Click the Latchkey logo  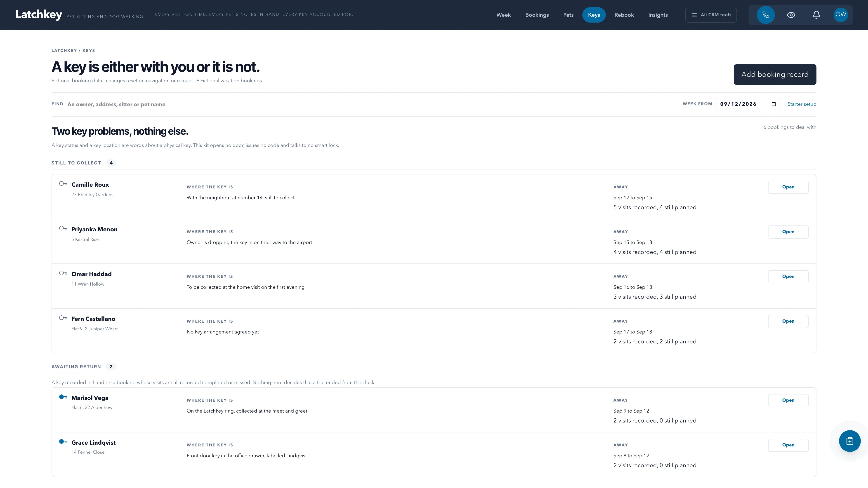coord(39,14)
